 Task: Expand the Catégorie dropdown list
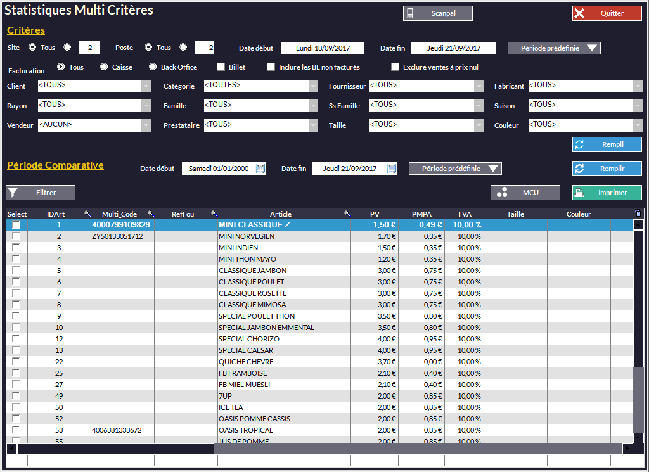[x=311, y=86]
